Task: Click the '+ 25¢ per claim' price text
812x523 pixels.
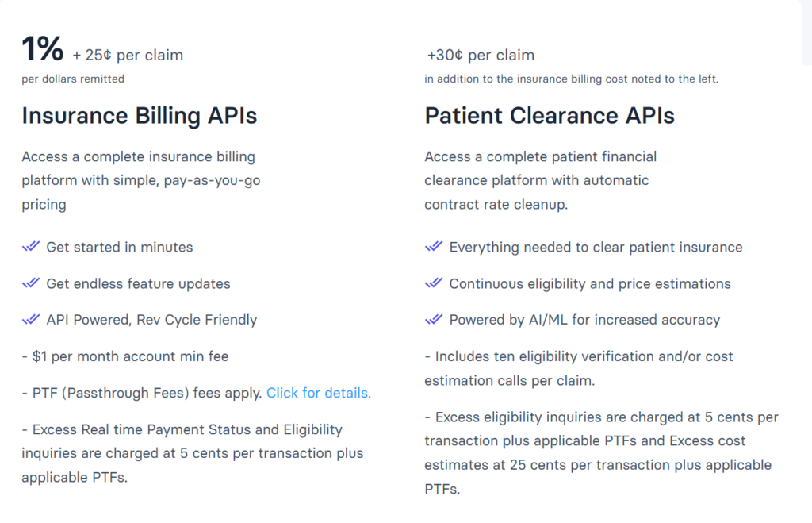Action: [x=128, y=56]
